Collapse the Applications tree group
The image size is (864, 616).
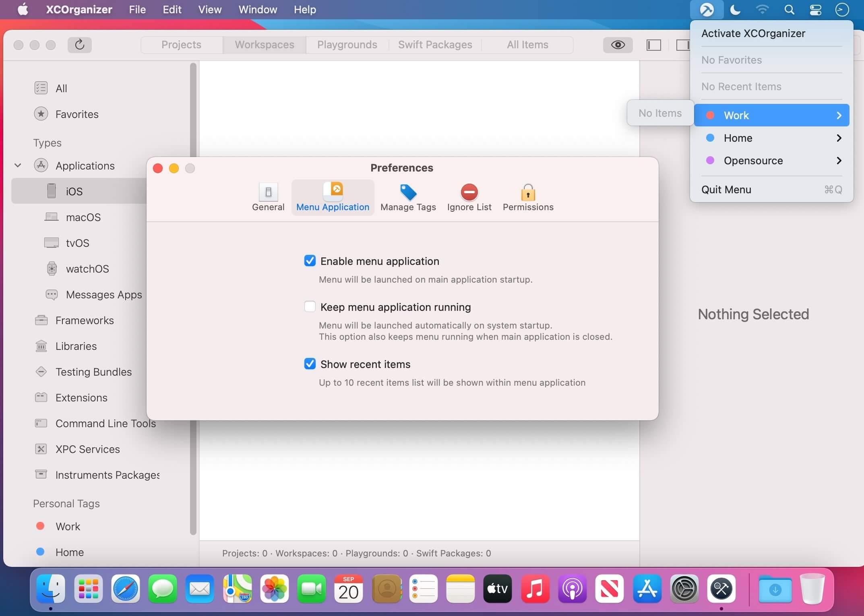[x=18, y=165]
